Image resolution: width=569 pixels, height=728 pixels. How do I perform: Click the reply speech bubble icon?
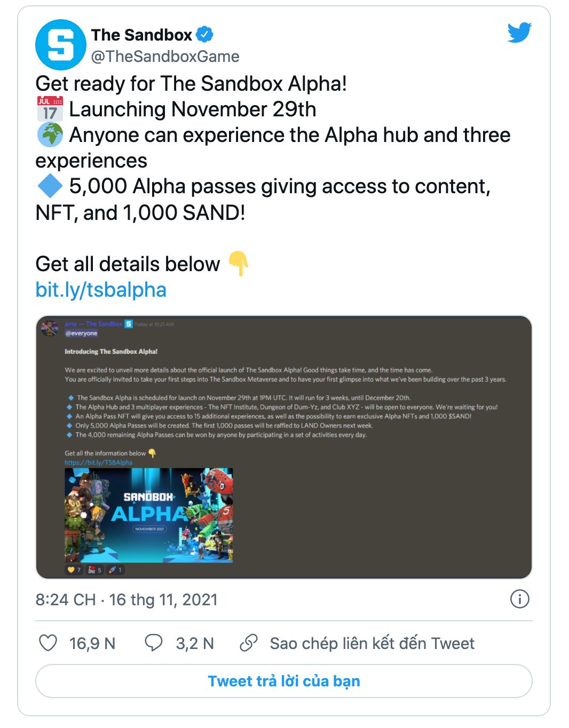tap(154, 643)
